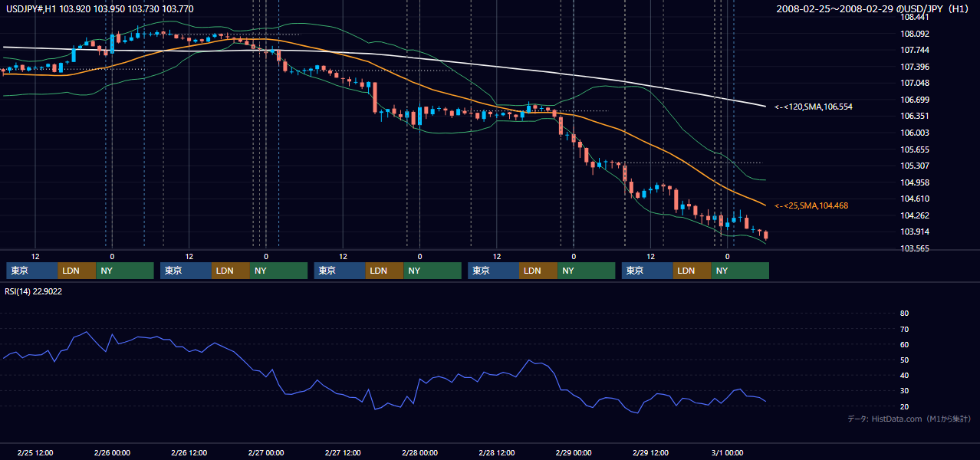
Task: Select the 東京 session block above 2/25 12:00
Action: pos(32,271)
